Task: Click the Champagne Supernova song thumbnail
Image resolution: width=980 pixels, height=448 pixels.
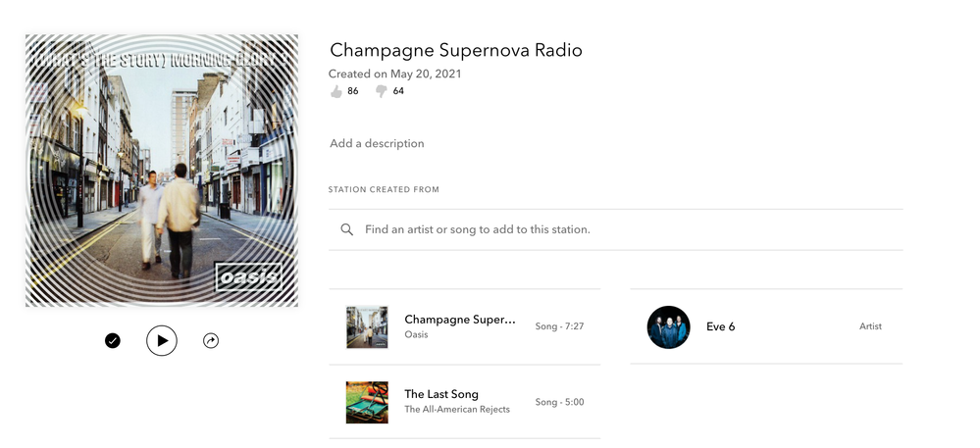Action: [x=367, y=326]
